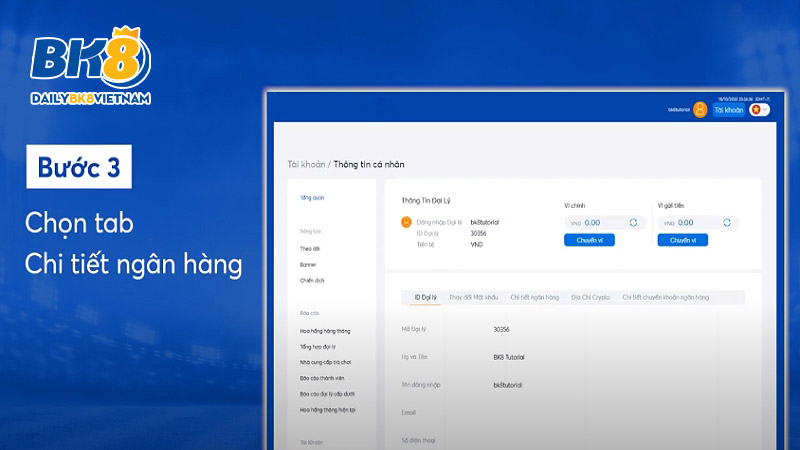Select the Địa Chỉ Crypto tab
This screenshot has height=450, width=800.
click(590, 297)
